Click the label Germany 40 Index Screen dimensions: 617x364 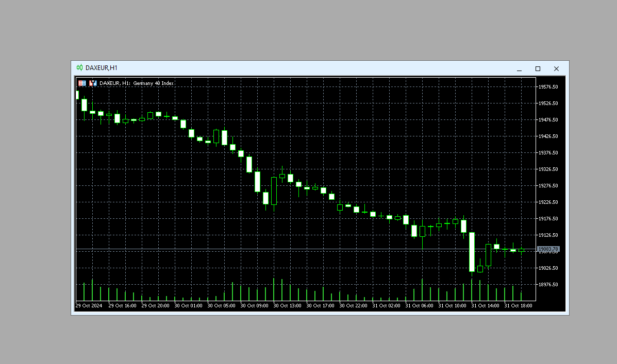(153, 83)
